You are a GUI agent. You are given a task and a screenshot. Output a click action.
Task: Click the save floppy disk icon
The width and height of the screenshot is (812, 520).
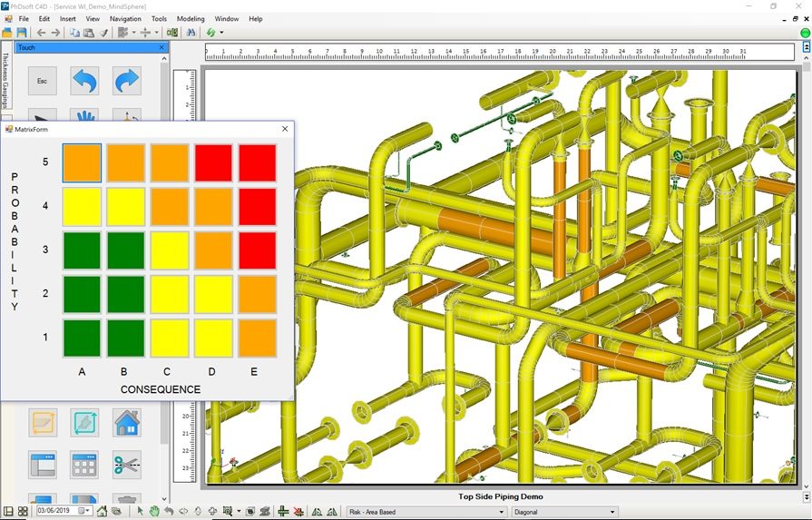point(21,33)
